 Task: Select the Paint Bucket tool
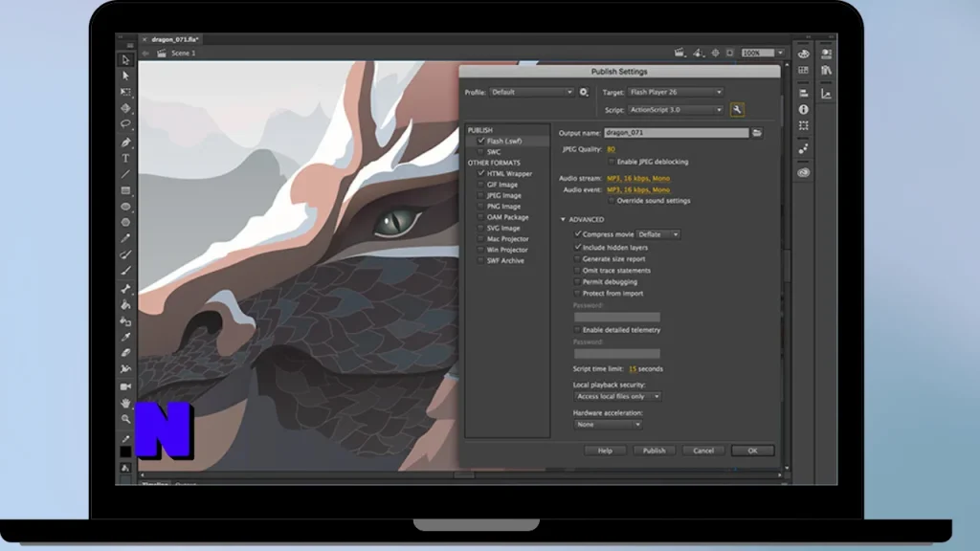[125, 305]
